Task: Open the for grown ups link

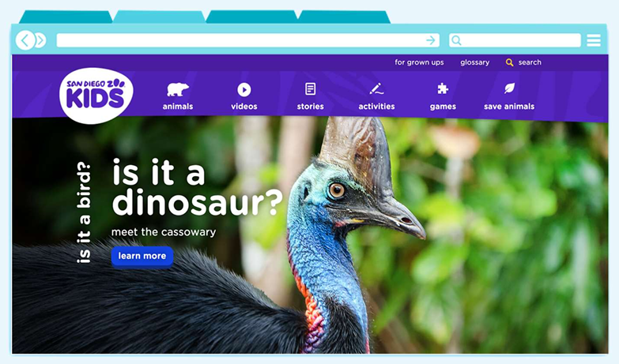Action: [419, 62]
